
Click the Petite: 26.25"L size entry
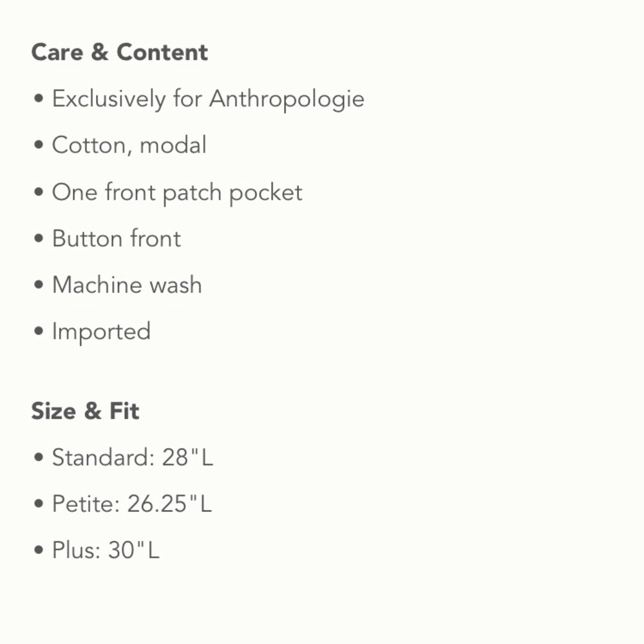(132, 504)
